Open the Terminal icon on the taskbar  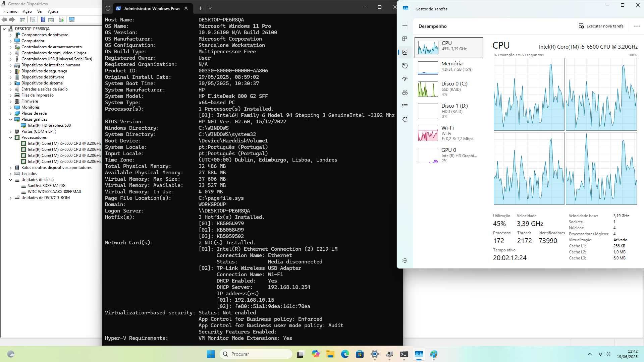click(404, 354)
